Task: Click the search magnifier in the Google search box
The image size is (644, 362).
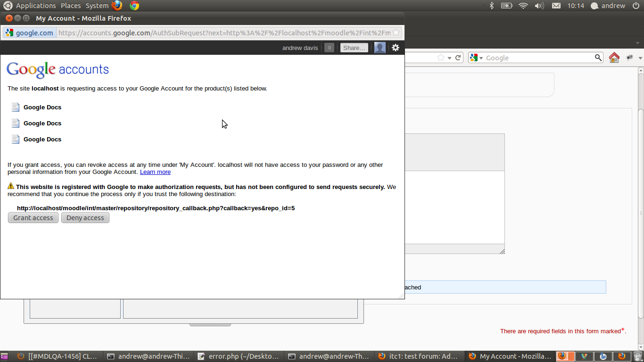Action: click(598, 58)
